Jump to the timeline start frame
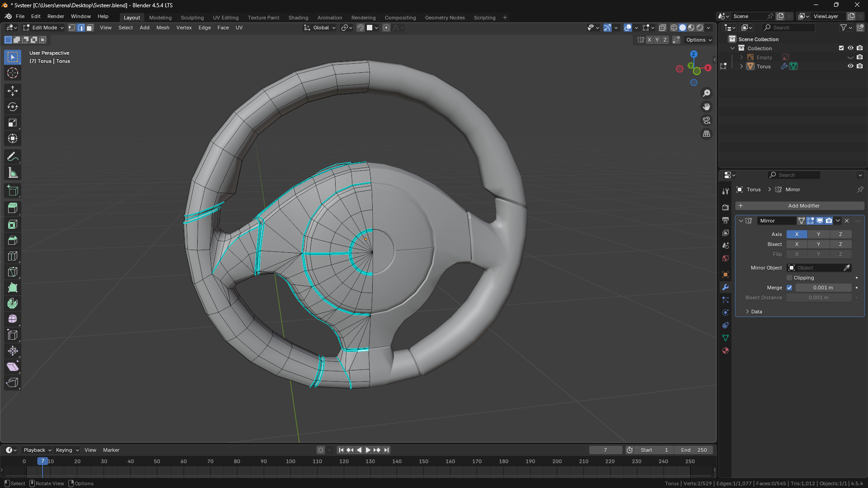This screenshot has height=488, width=868. click(x=341, y=450)
